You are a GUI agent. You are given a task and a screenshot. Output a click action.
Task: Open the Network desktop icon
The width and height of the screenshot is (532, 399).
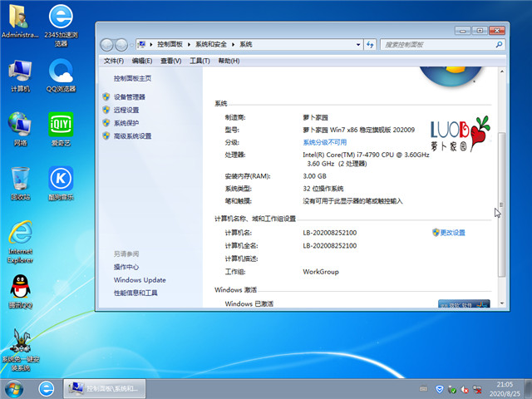click(x=20, y=130)
